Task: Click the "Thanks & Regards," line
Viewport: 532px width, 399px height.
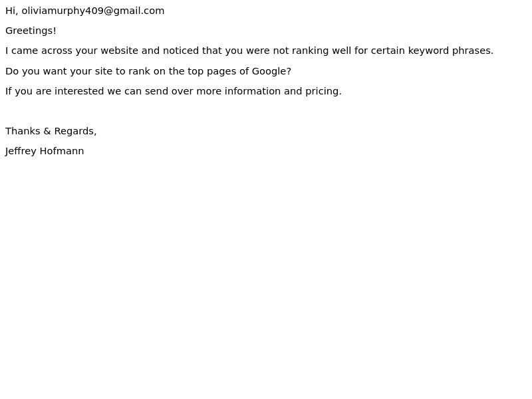Action: click(51, 131)
